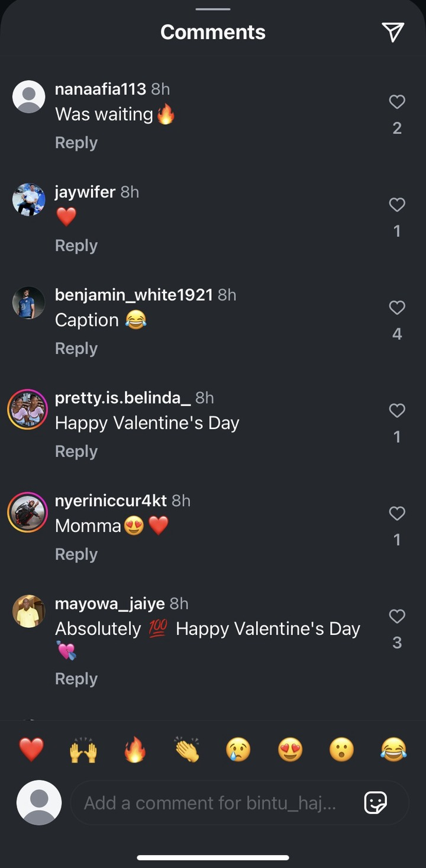
Task: Insert the red heart quick emoji
Action: point(31,750)
